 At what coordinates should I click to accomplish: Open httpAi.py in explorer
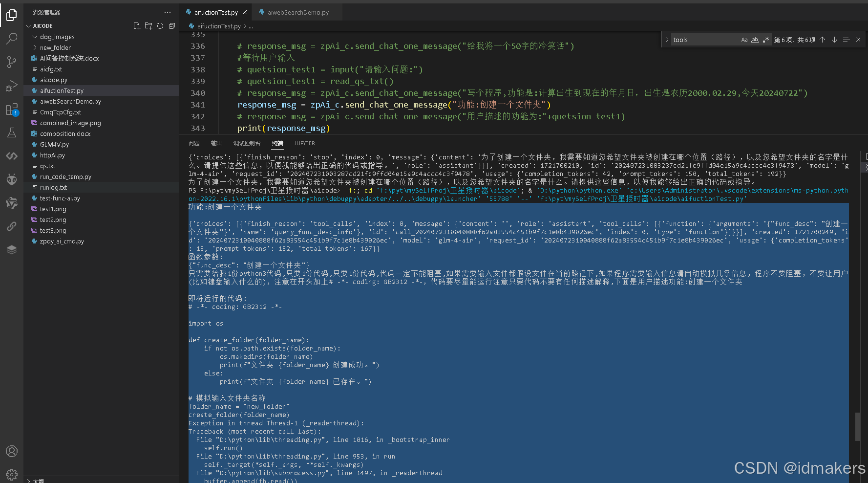[x=52, y=155]
